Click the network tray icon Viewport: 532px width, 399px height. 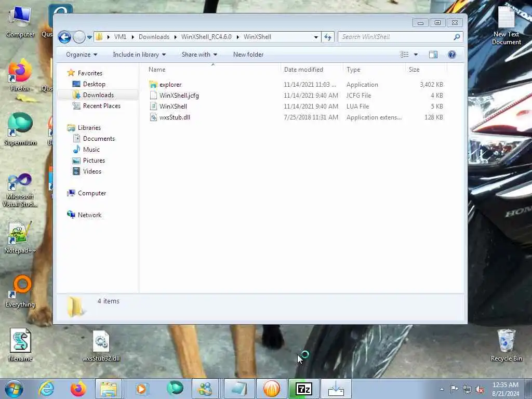[467, 390]
